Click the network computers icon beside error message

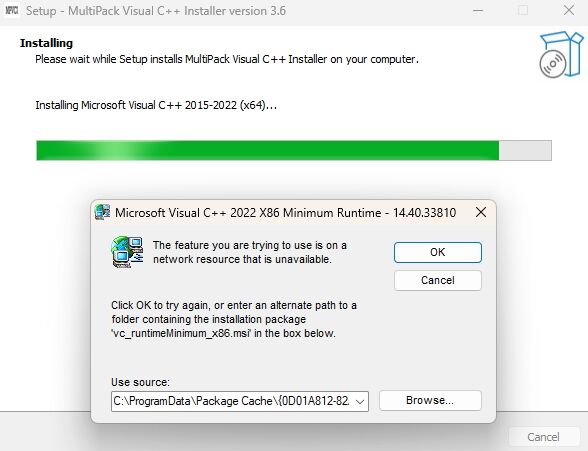[x=127, y=252]
